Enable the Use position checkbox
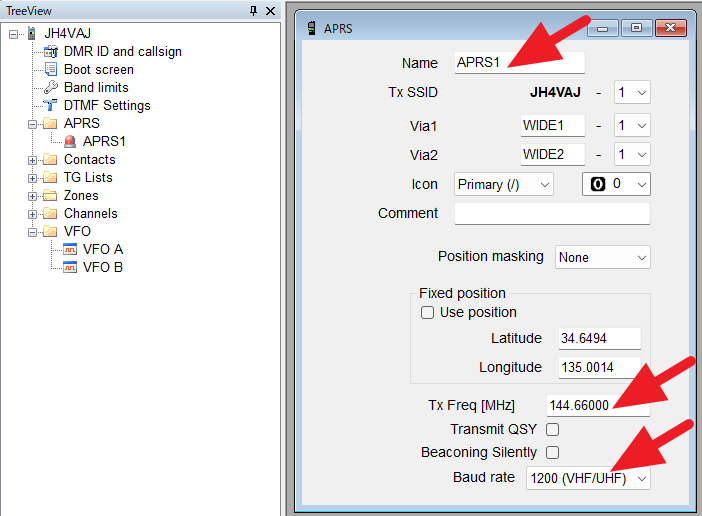702x516 pixels. coord(428,312)
